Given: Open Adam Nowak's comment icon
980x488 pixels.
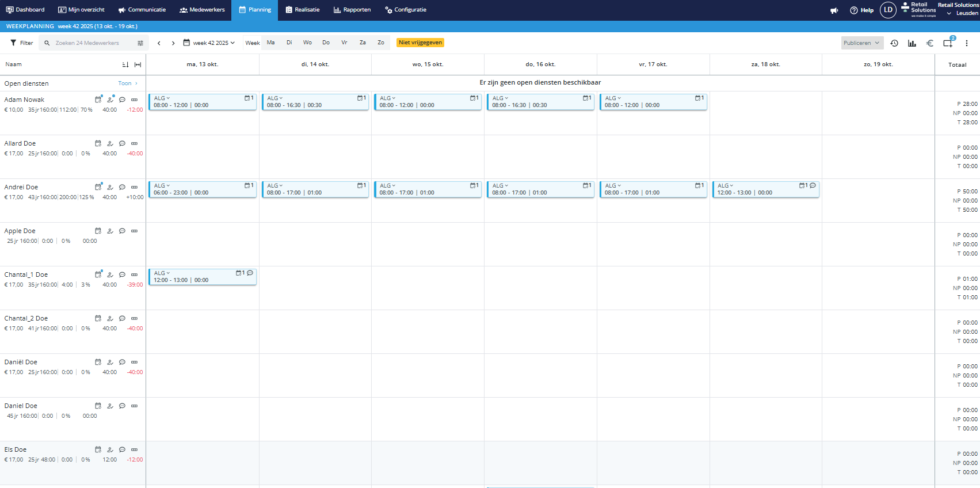Looking at the screenshot, I should (123, 100).
